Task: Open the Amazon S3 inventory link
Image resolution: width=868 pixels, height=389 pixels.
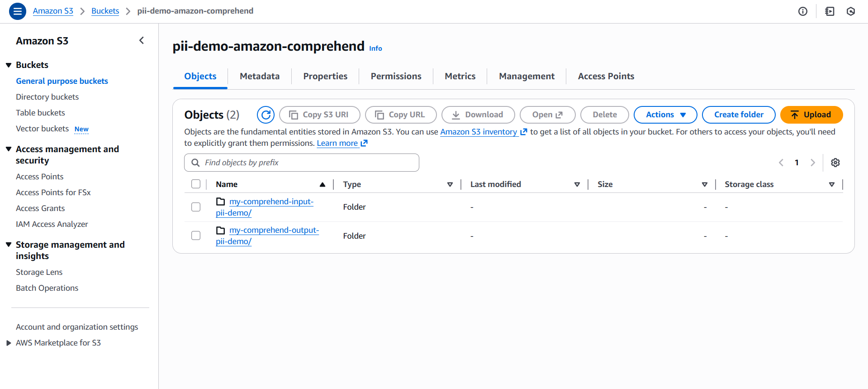Action: tap(479, 132)
